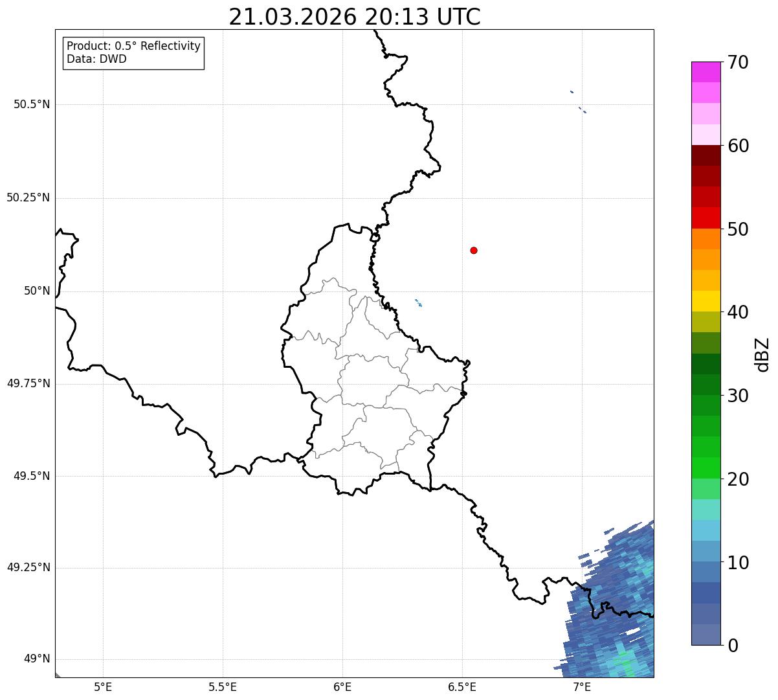Viewport: 778px width, 700px height.
Task: Click the small blue echo near Luxembourg's northeast border
Action: point(419,302)
